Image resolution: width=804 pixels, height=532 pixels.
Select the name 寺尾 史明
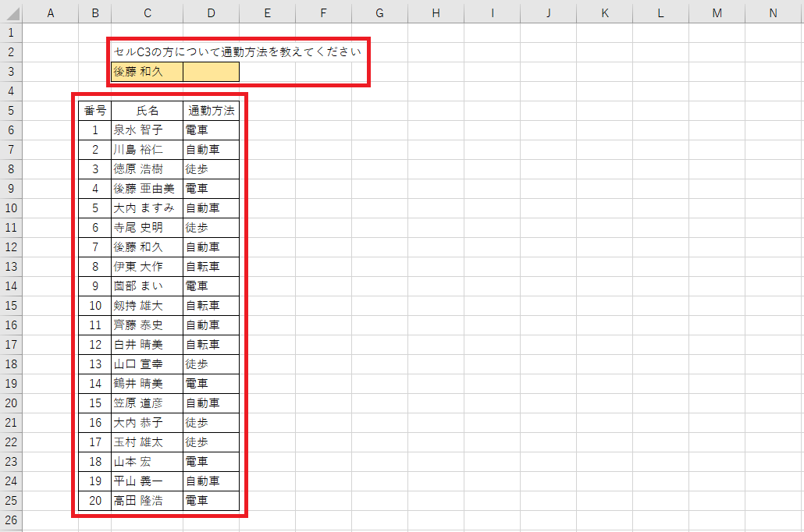[x=138, y=228]
